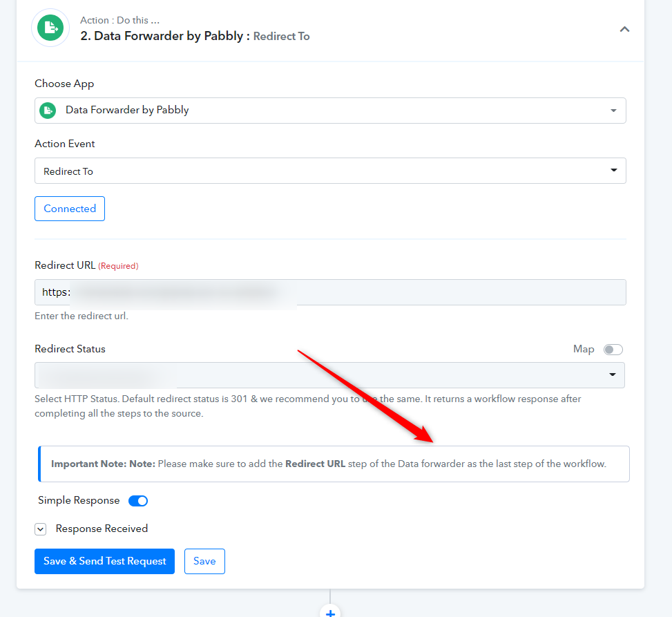
Task: Click the 'Response Received' label
Action: click(102, 529)
